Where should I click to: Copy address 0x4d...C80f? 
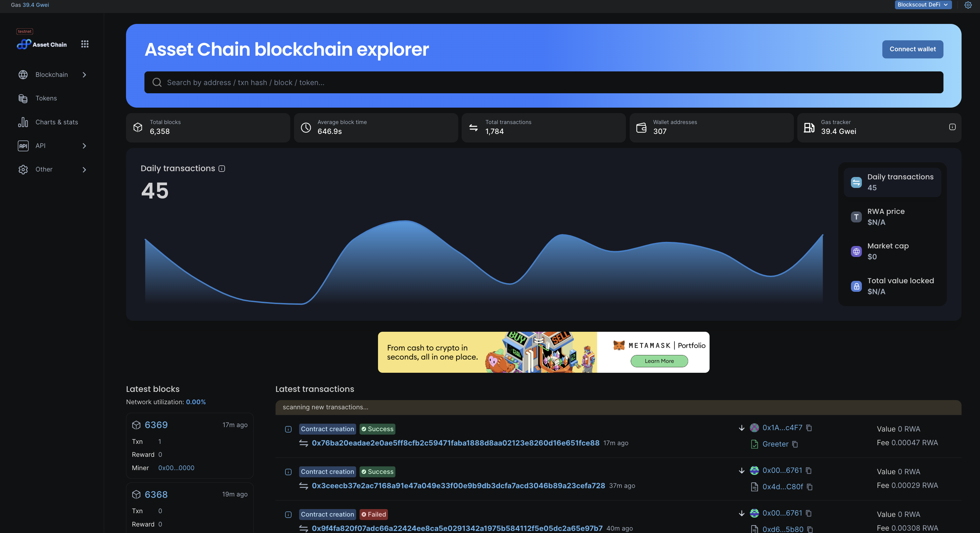(x=810, y=487)
